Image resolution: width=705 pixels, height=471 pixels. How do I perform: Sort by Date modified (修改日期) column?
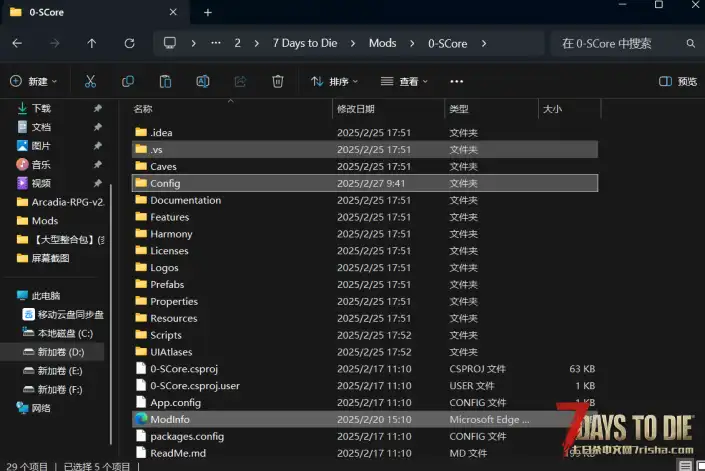356,109
